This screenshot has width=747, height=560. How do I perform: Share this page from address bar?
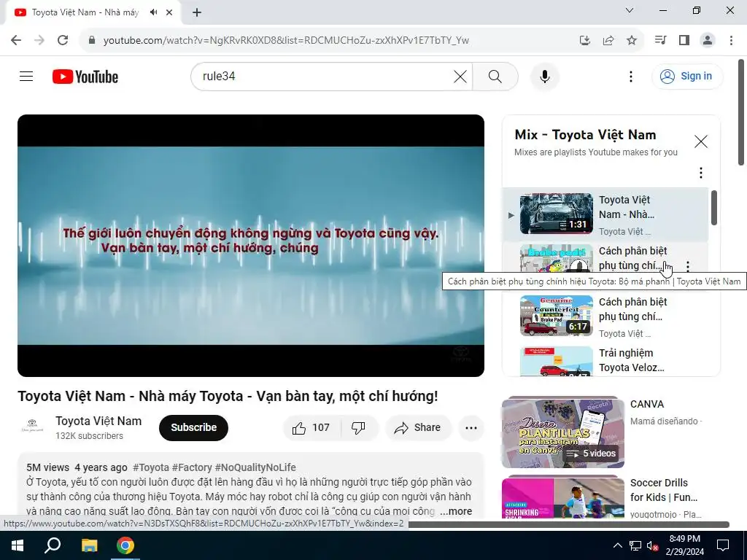click(x=608, y=40)
